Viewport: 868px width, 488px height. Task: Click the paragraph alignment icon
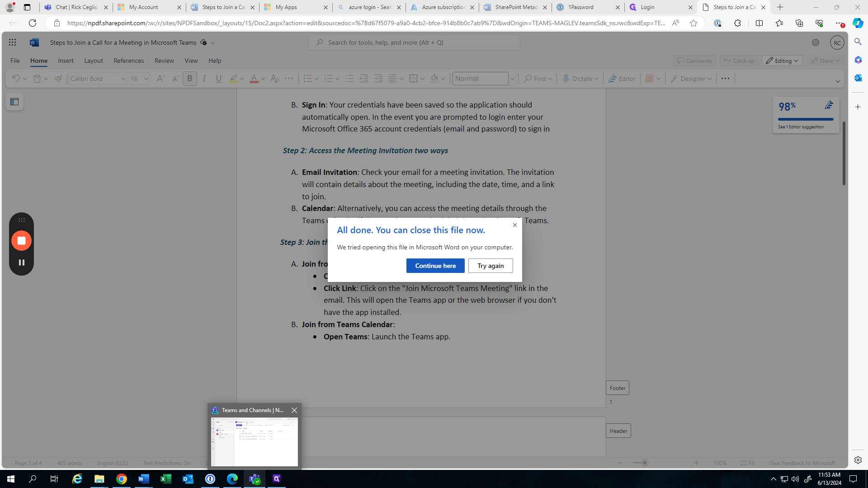tap(392, 79)
